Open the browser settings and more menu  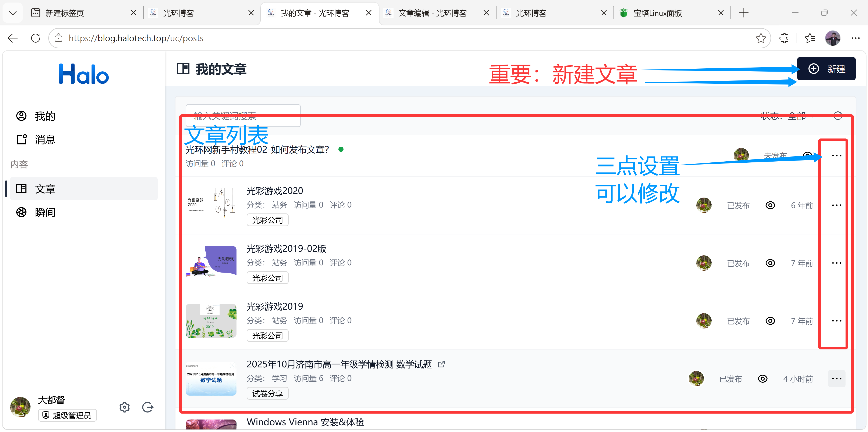855,38
